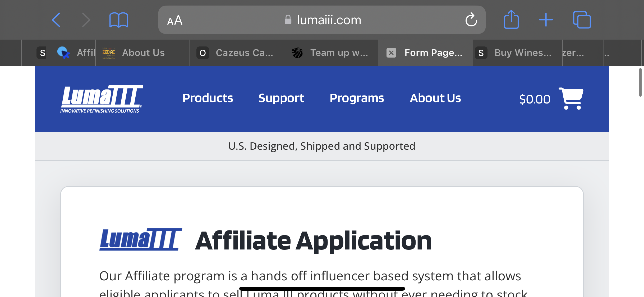Click the $0.00 cart total
644x297 pixels.
[535, 99]
